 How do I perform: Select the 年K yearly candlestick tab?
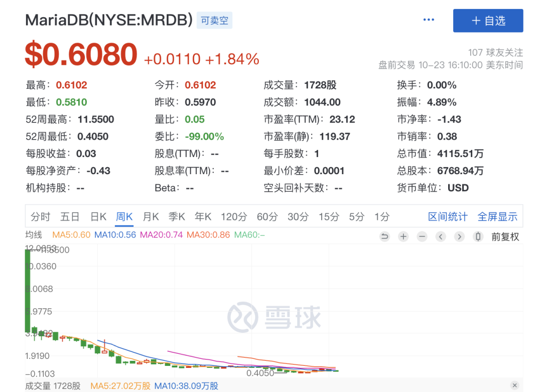(x=203, y=217)
